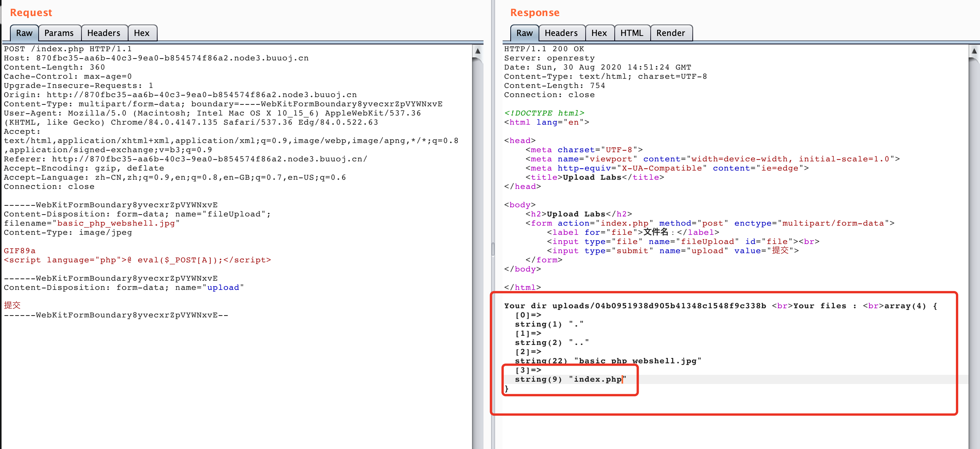Image resolution: width=980 pixels, height=449 pixels.
Task: Switch to the Request Headers tab
Action: pyautogui.click(x=104, y=33)
